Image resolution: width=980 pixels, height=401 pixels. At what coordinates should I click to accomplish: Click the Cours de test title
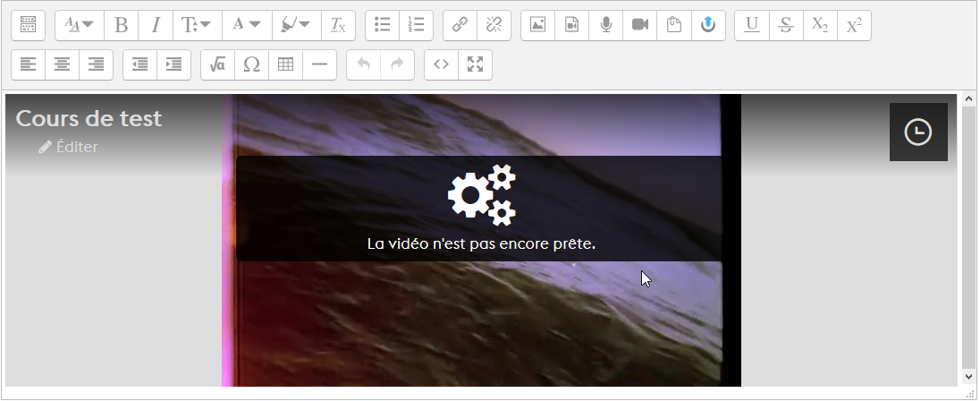[89, 118]
